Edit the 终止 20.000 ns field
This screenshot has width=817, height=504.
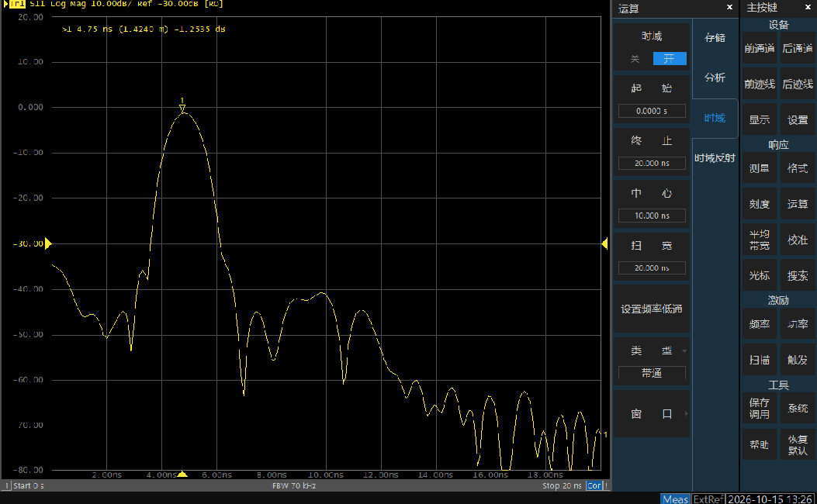click(x=651, y=163)
